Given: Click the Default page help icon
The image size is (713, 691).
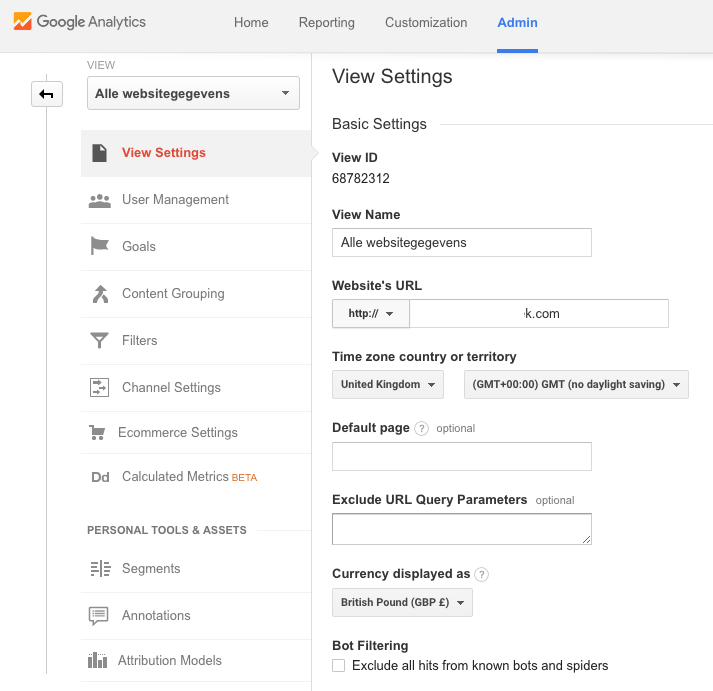Looking at the screenshot, I should [422, 428].
